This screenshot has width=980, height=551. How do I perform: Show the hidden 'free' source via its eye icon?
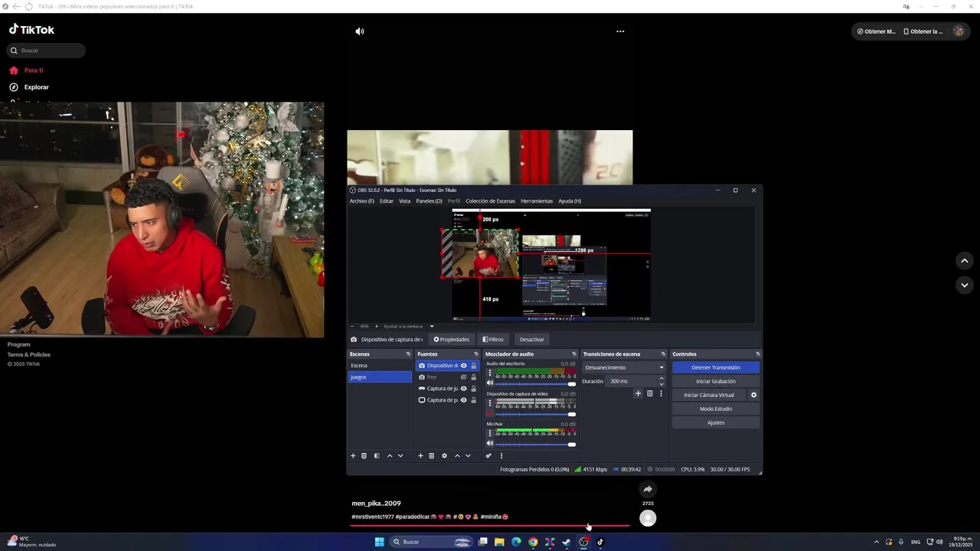463,377
